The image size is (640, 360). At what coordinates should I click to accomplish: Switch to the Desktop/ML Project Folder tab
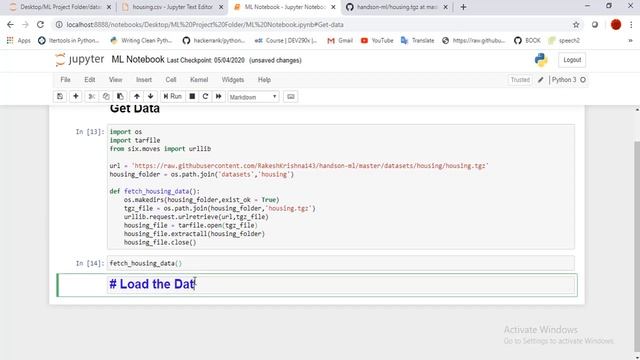point(60,7)
